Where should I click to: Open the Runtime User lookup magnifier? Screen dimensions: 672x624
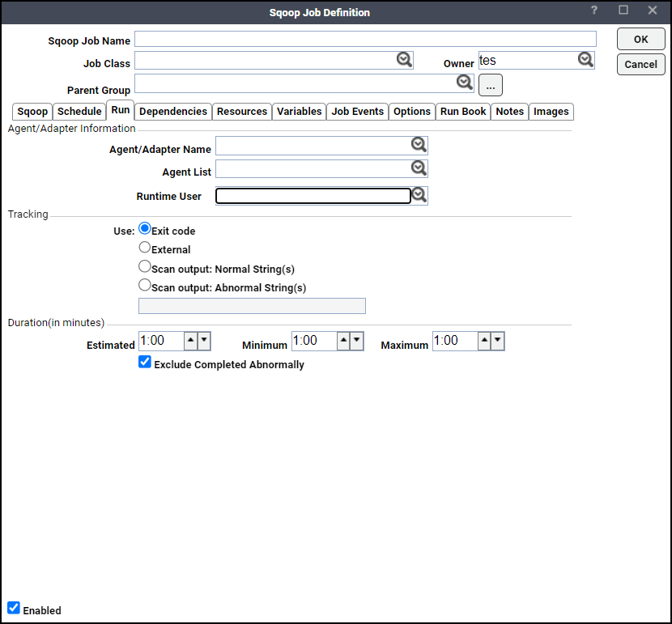coord(419,195)
